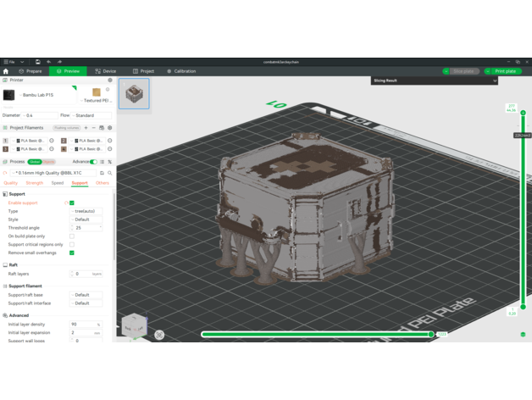Click the Slice plate button
Image resolution: width=532 pixels, height=400 pixels.
(x=463, y=71)
